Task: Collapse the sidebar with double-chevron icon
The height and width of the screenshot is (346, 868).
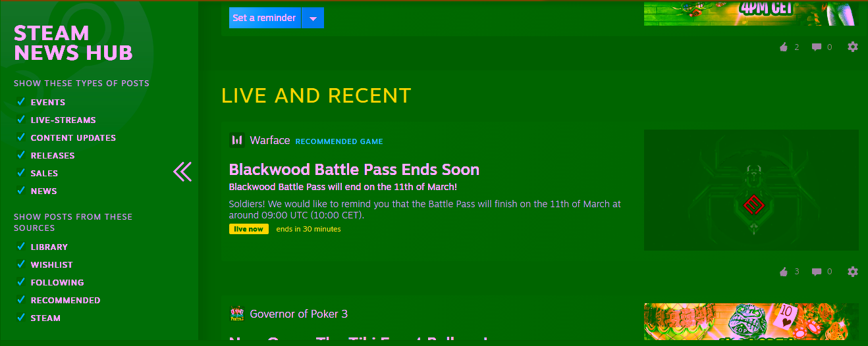Action: (x=182, y=172)
